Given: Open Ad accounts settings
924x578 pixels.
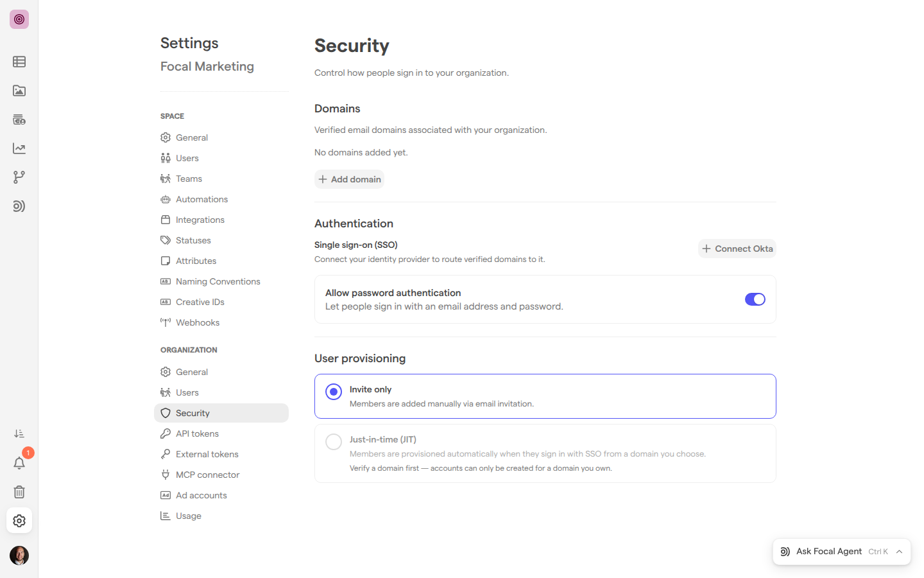Looking at the screenshot, I should (221, 495).
